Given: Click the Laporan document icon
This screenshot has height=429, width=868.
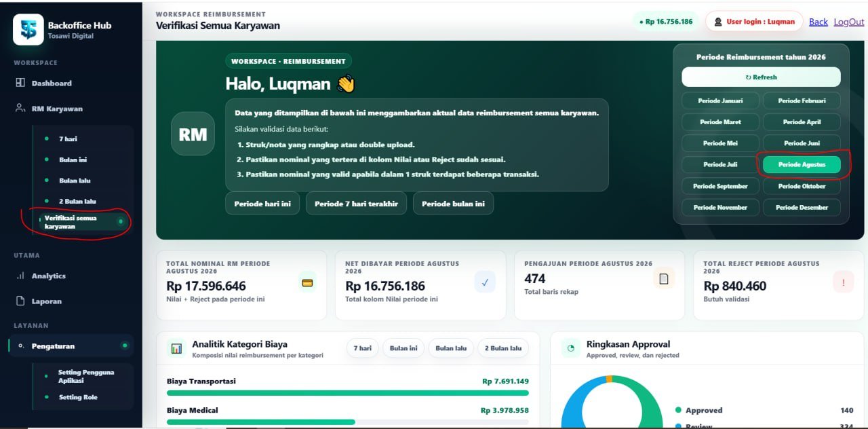Looking at the screenshot, I should point(20,301).
